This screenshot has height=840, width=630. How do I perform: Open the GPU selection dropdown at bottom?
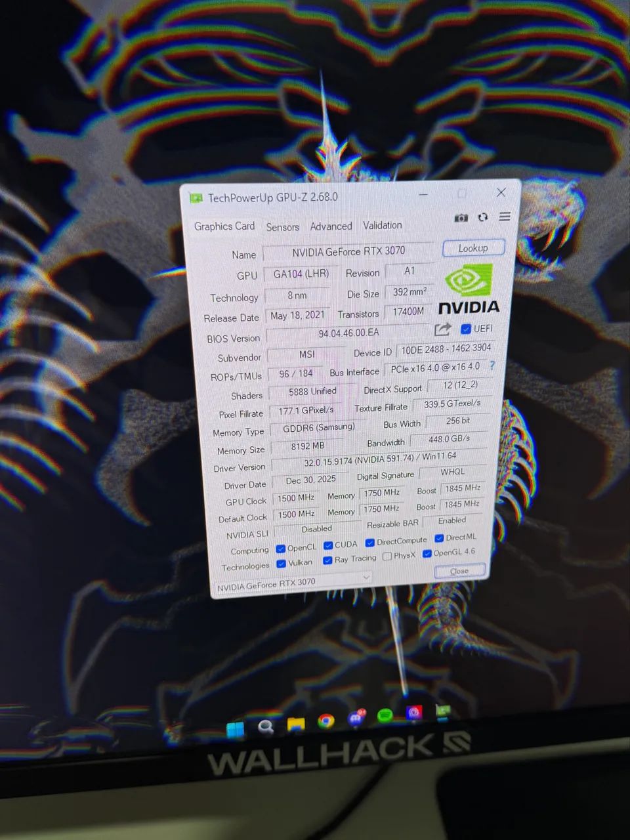pos(294,583)
